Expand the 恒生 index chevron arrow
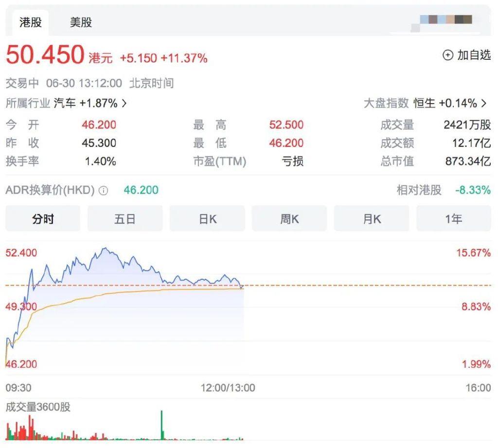498x448 pixels. [x=484, y=103]
